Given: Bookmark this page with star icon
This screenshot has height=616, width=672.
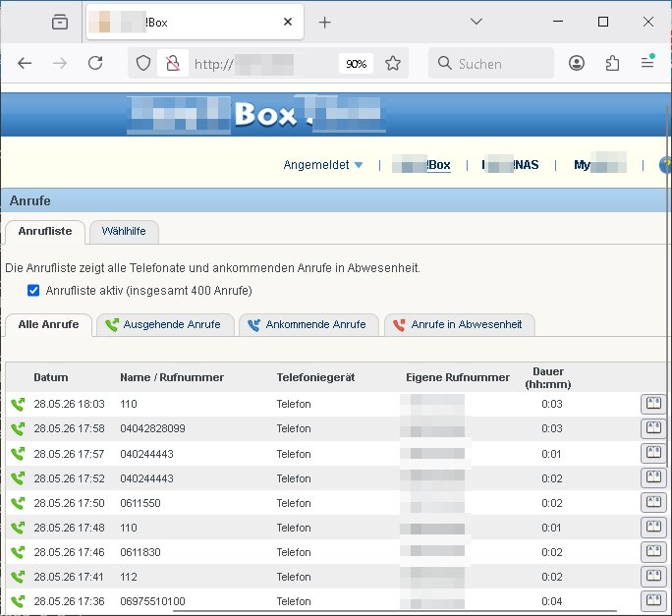Looking at the screenshot, I should (x=393, y=64).
